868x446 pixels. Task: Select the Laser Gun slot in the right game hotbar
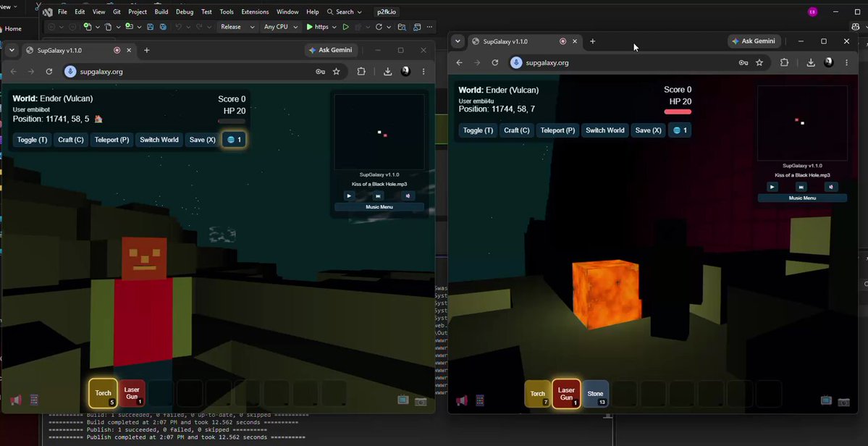point(566,394)
